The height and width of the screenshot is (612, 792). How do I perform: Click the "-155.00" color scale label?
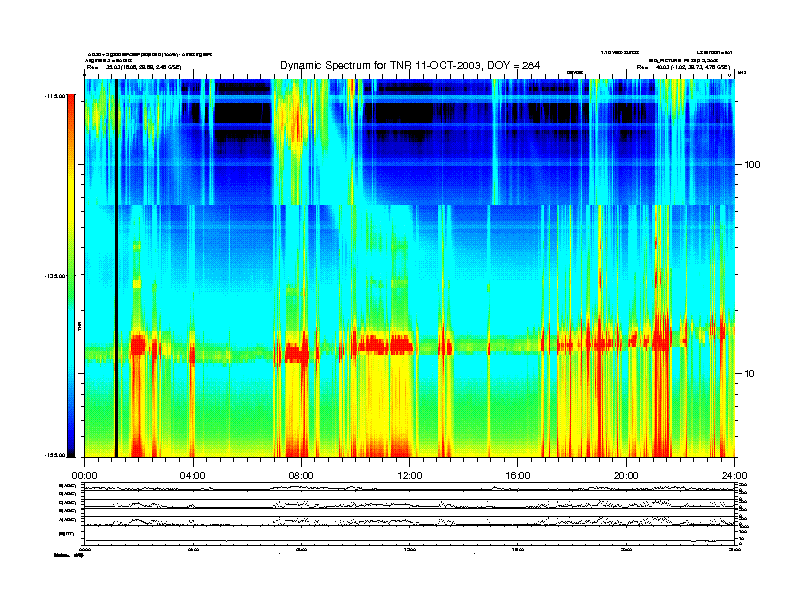pyautogui.click(x=54, y=455)
